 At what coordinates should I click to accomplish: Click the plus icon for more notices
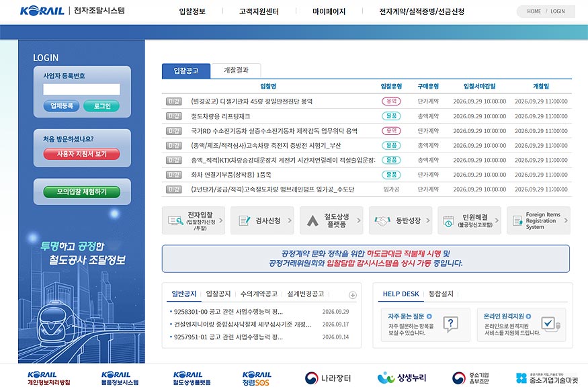pos(353,295)
